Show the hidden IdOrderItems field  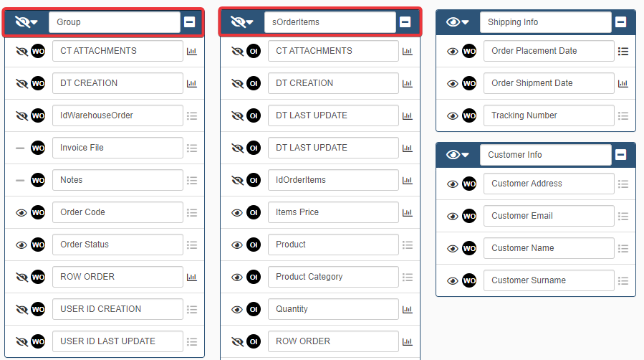pos(237,180)
